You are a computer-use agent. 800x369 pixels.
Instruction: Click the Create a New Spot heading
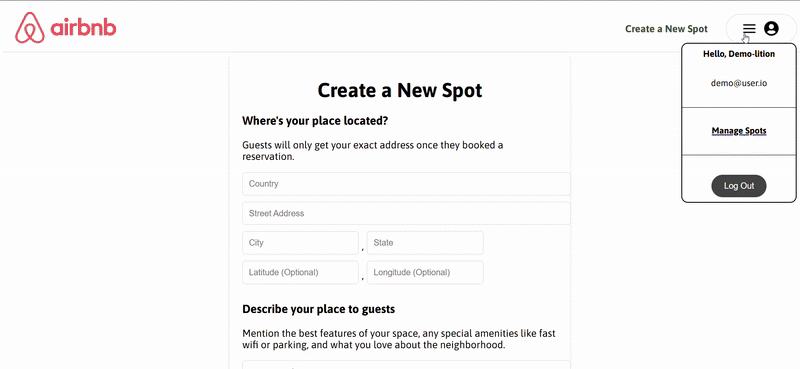(400, 90)
